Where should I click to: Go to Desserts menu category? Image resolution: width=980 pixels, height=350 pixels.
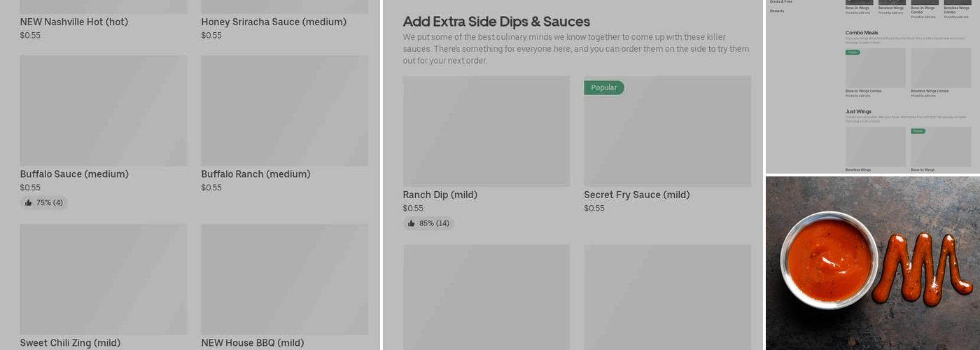pos(777,11)
